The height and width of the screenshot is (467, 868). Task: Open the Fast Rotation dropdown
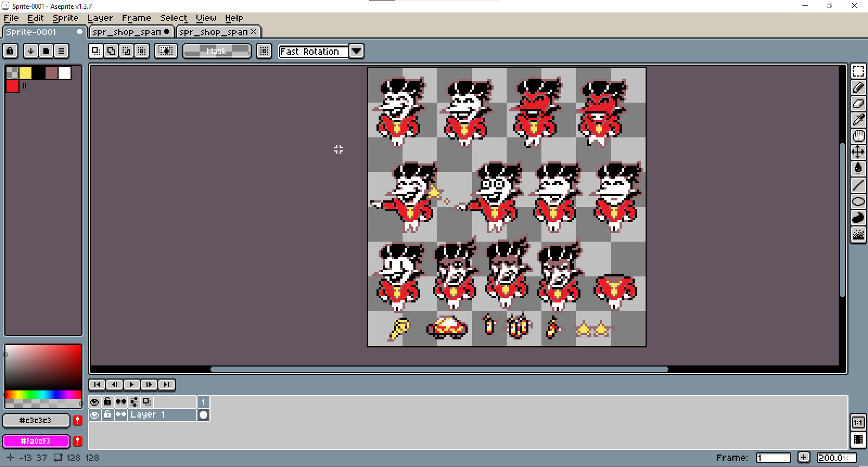(356, 51)
